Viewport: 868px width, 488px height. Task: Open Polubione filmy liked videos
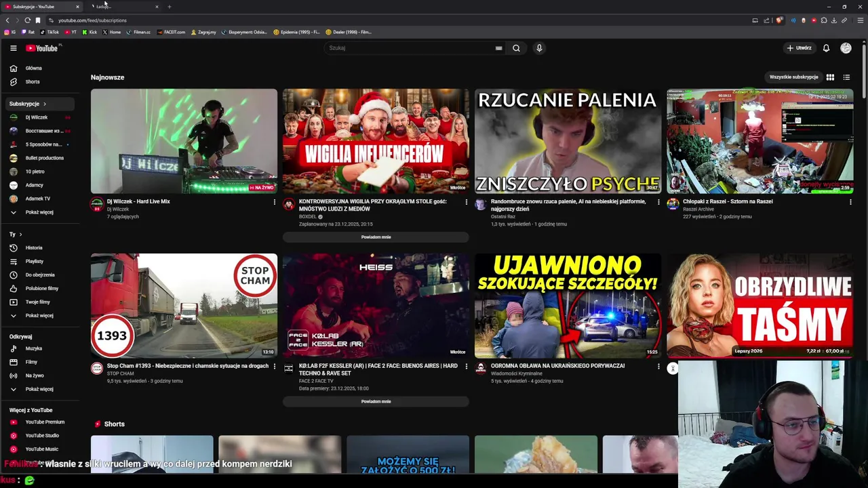tap(39, 289)
